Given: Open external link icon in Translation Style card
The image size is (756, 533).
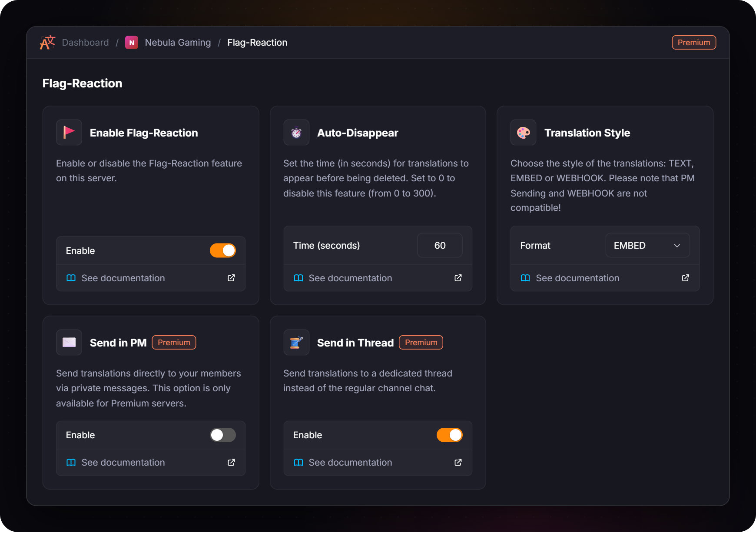Looking at the screenshot, I should click(685, 278).
